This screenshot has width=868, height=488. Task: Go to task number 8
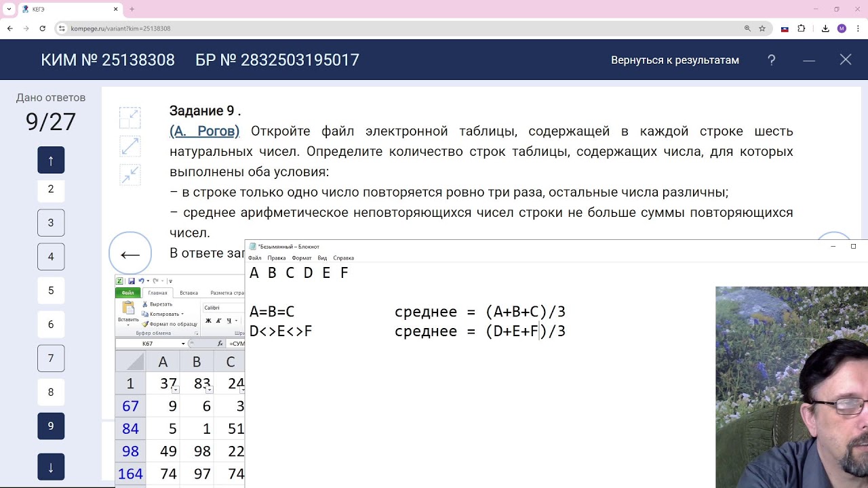pos(51,392)
